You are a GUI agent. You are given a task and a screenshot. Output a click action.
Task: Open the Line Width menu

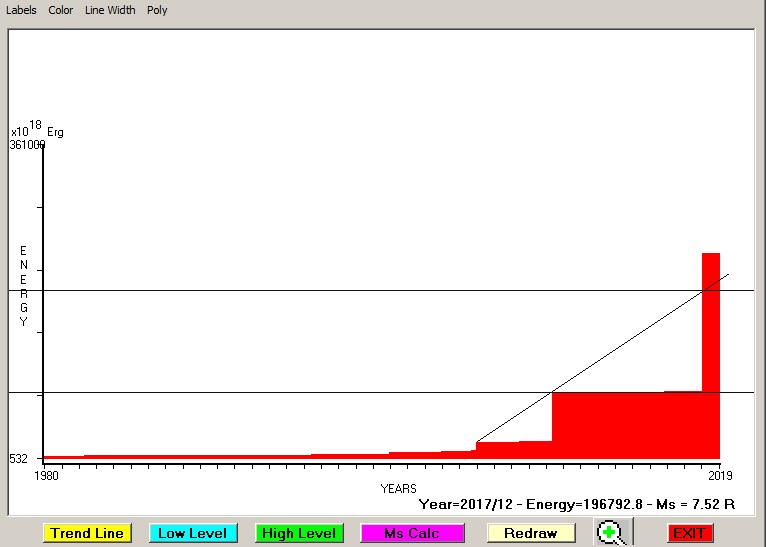tap(110, 10)
